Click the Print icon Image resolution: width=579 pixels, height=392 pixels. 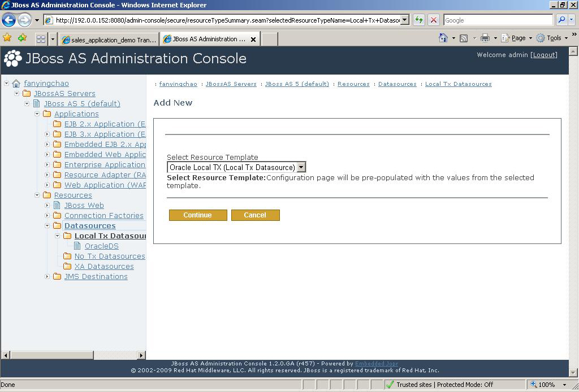(x=485, y=38)
